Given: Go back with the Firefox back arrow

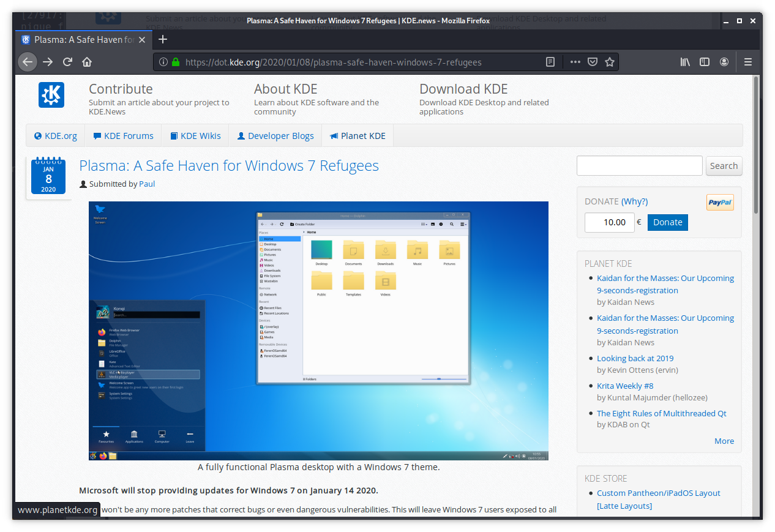Looking at the screenshot, I should click(28, 62).
